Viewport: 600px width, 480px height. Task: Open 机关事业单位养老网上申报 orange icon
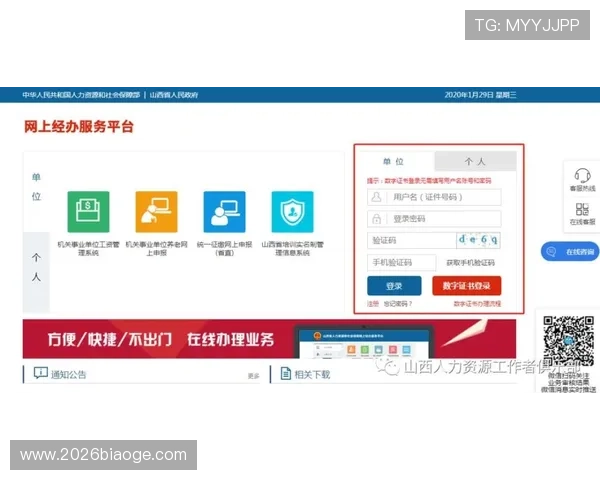pyautogui.click(x=157, y=212)
